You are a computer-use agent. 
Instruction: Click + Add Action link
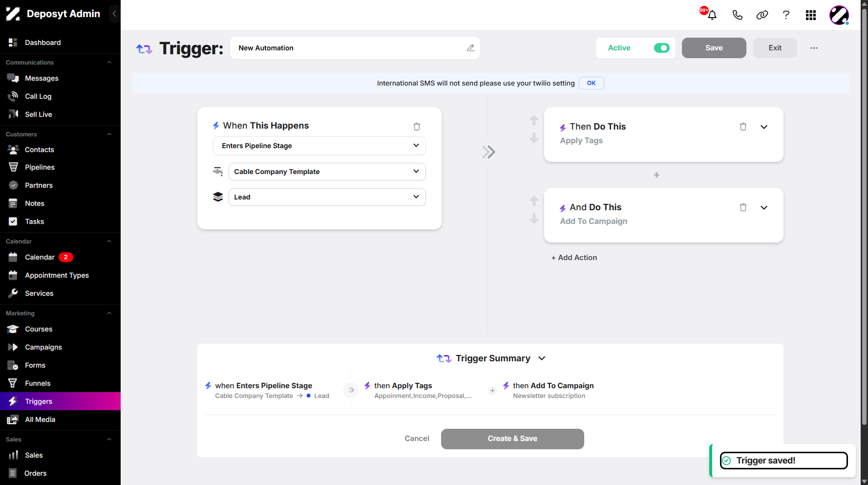(574, 258)
